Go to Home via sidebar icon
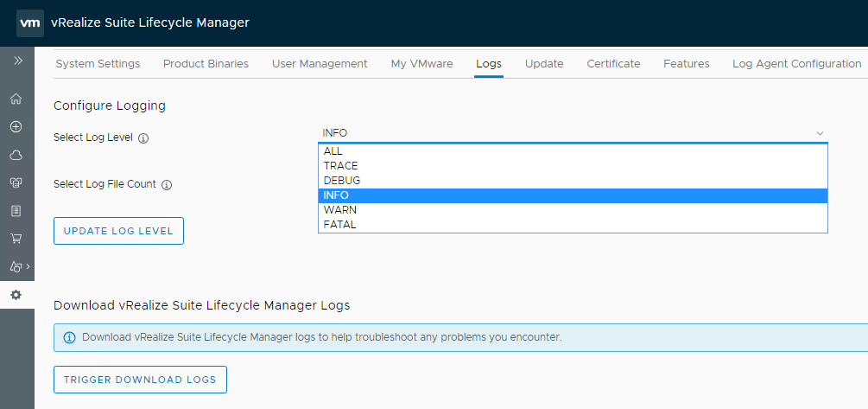 16,99
